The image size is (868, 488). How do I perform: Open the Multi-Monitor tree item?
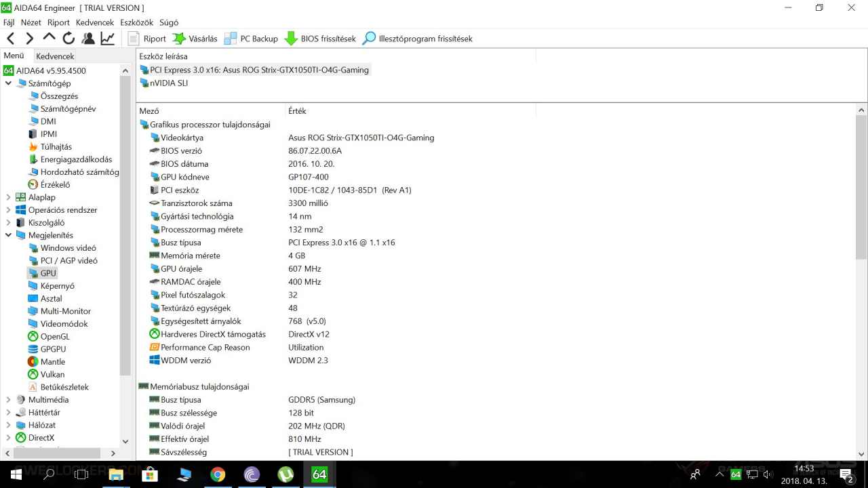59,311
